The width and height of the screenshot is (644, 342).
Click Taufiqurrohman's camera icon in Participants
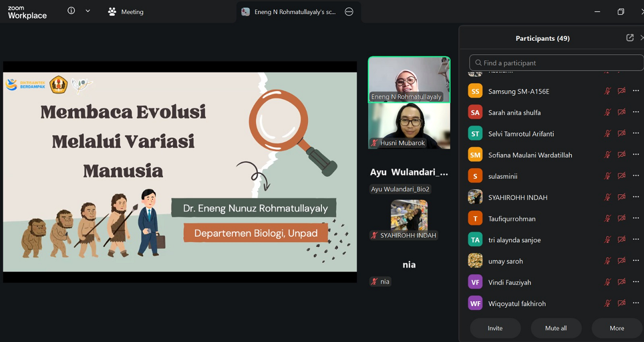click(622, 219)
